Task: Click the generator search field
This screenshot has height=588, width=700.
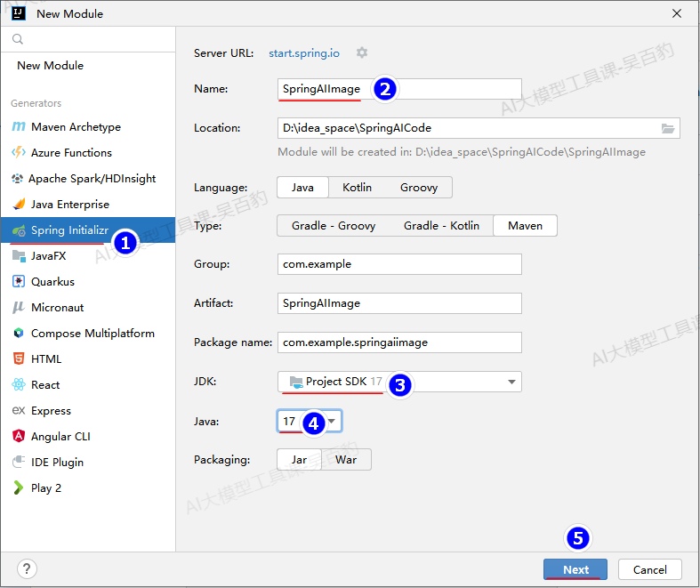Action: coord(88,39)
